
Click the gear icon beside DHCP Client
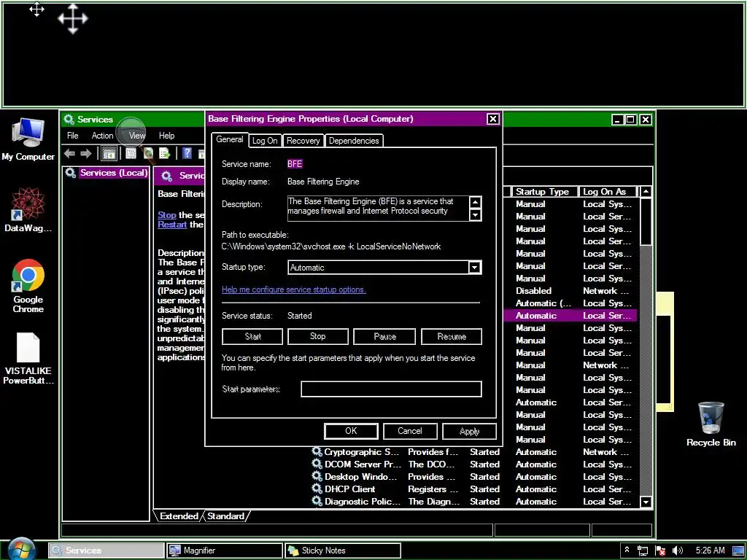pos(317,489)
